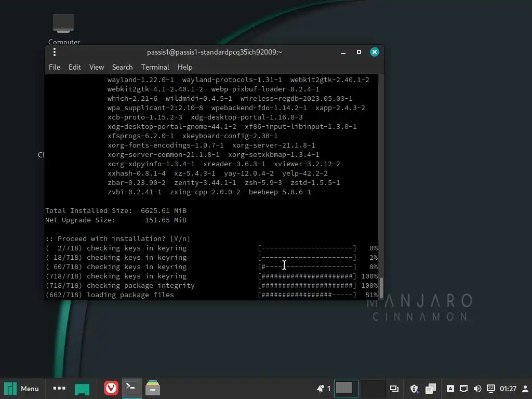The height and width of the screenshot is (399, 532).
Task: Click terminal title passis1@passis1-standardpcq35ich92009
Action: pyautogui.click(x=215, y=52)
